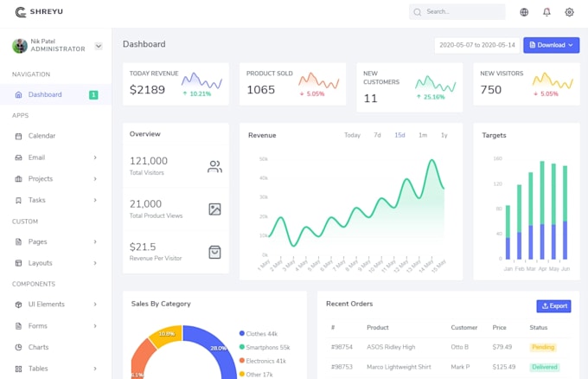This screenshot has height=379, width=588.
Task: Expand the Nik Patel user dropdown arrow
Action: (x=99, y=46)
